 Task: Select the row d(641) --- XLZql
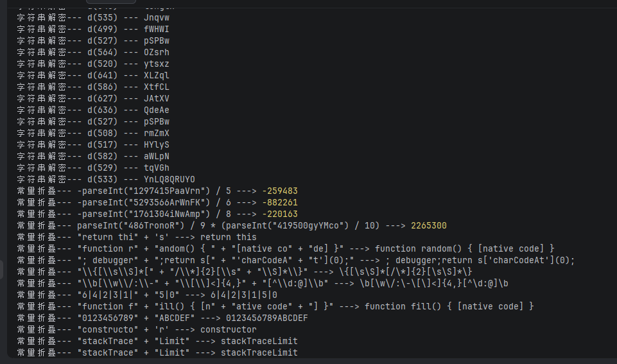93,75
